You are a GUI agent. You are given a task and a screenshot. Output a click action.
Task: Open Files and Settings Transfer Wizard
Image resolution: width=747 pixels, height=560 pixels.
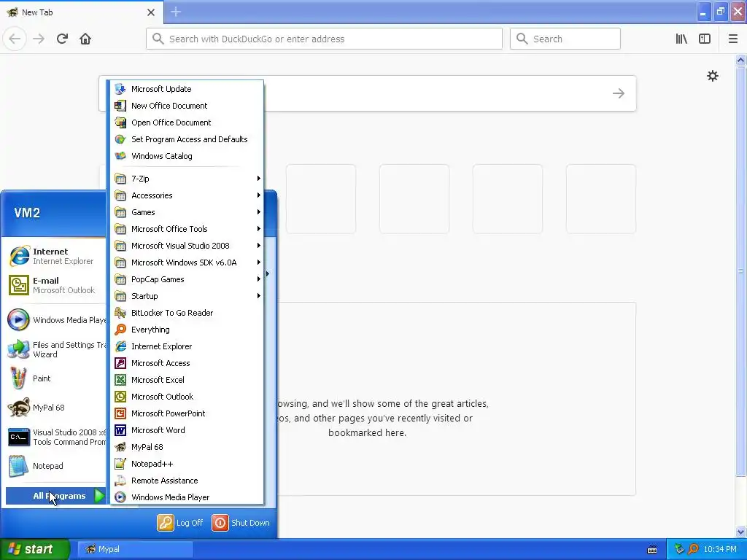pyautogui.click(x=55, y=349)
